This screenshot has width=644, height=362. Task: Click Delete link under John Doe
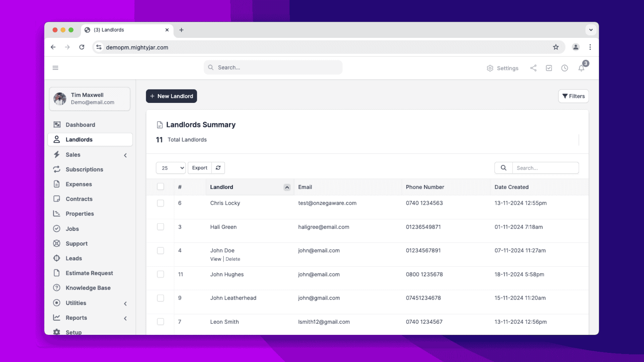[233, 259]
